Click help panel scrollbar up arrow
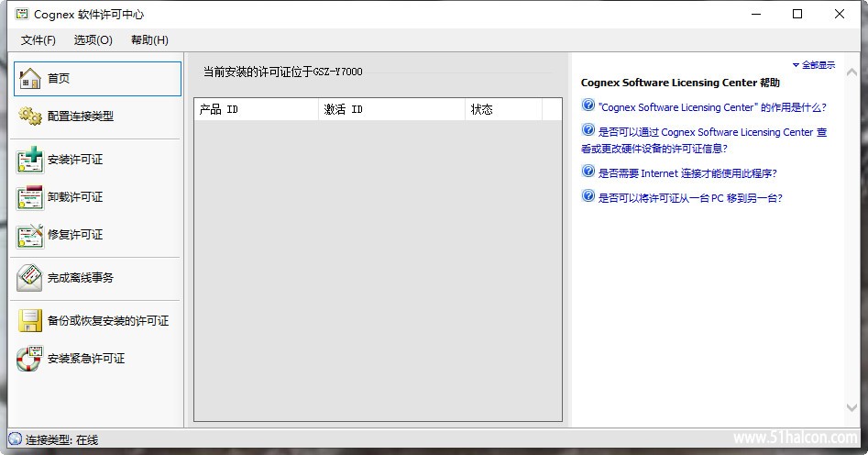The height and width of the screenshot is (455, 868). pyautogui.click(x=852, y=72)
